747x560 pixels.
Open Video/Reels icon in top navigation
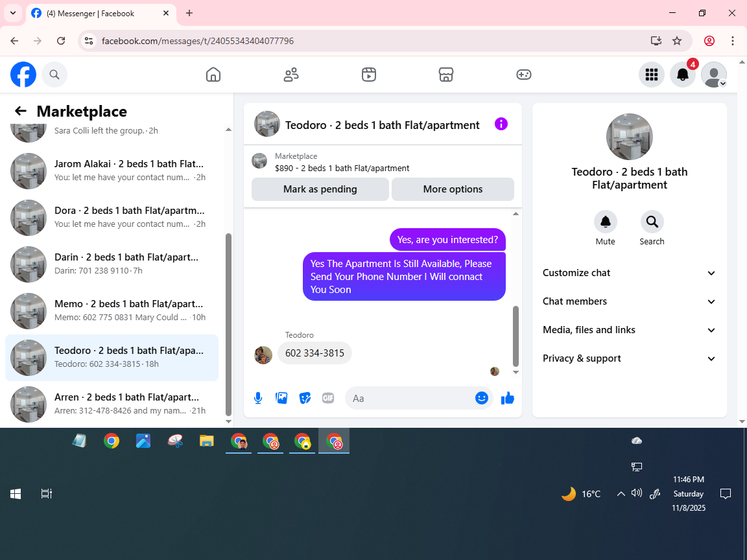(x=369, y=75)
